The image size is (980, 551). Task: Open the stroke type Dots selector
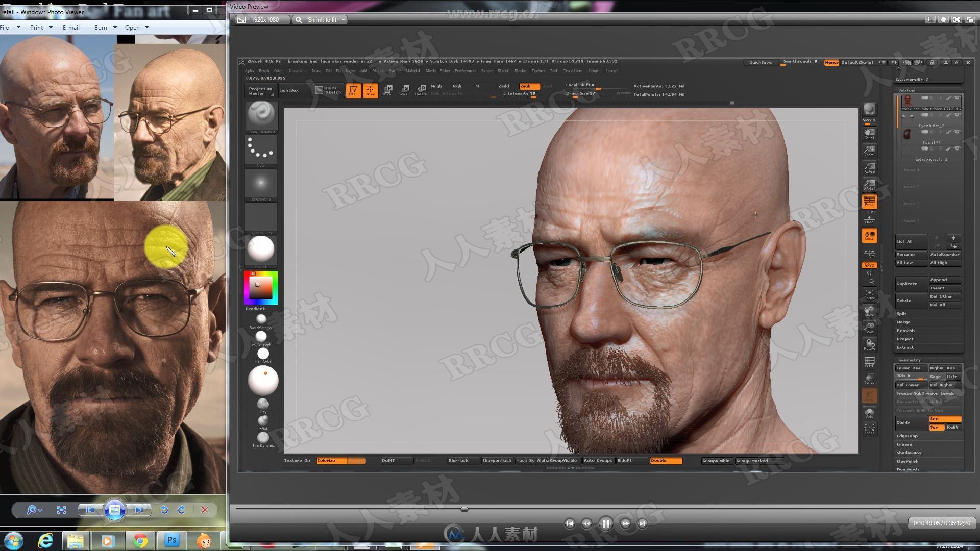point(261,150)
